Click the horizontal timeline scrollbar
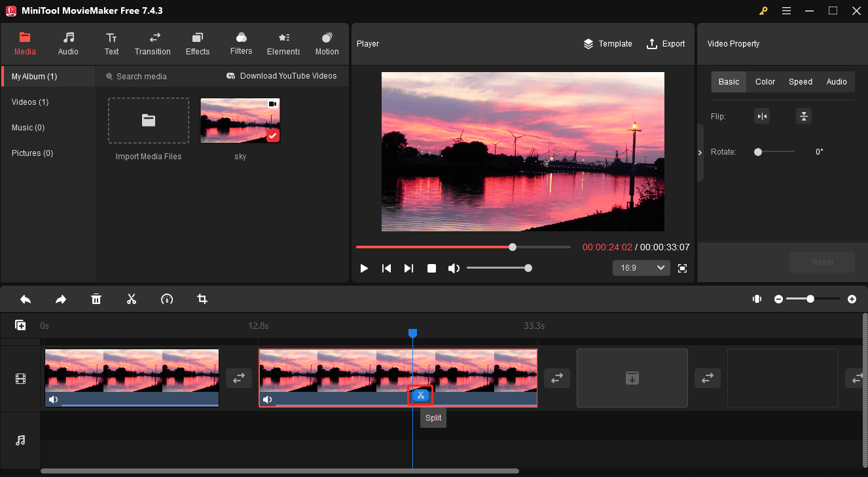 click(280, 471)
